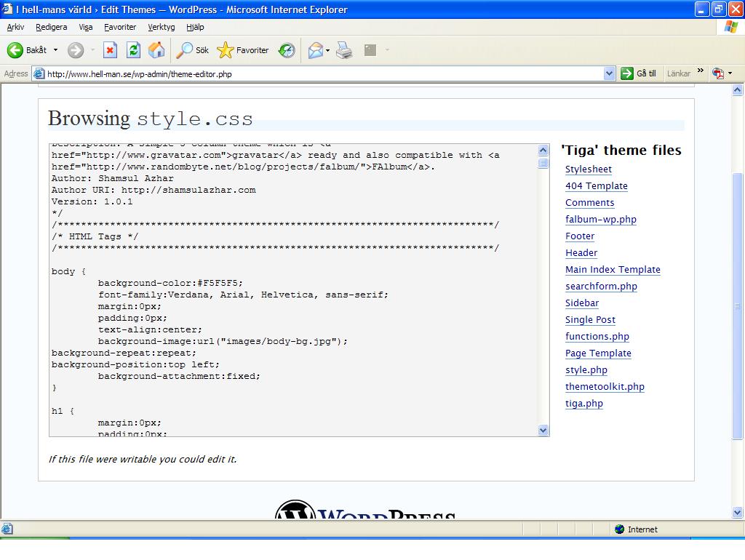The height and width of the screenshot is (560, 745).
Task: Click the main page scrollbar thumb
Action: pyautogui.click(x=738, y=306)
